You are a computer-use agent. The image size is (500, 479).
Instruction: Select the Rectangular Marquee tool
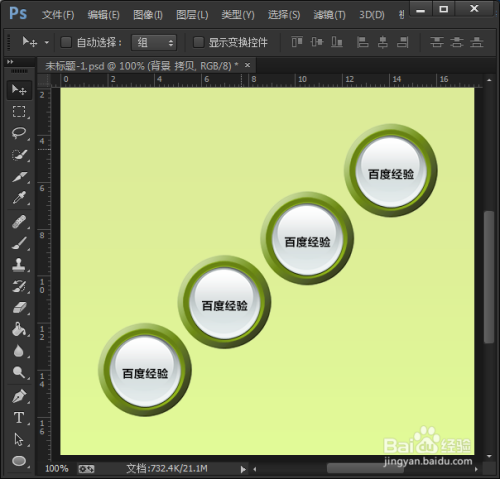tap(19, 111)
